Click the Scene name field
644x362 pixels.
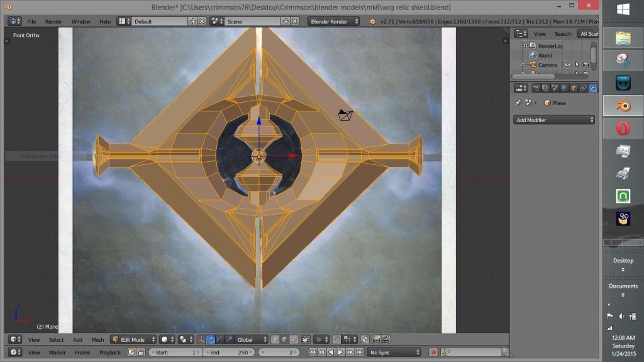coord(253,21)
